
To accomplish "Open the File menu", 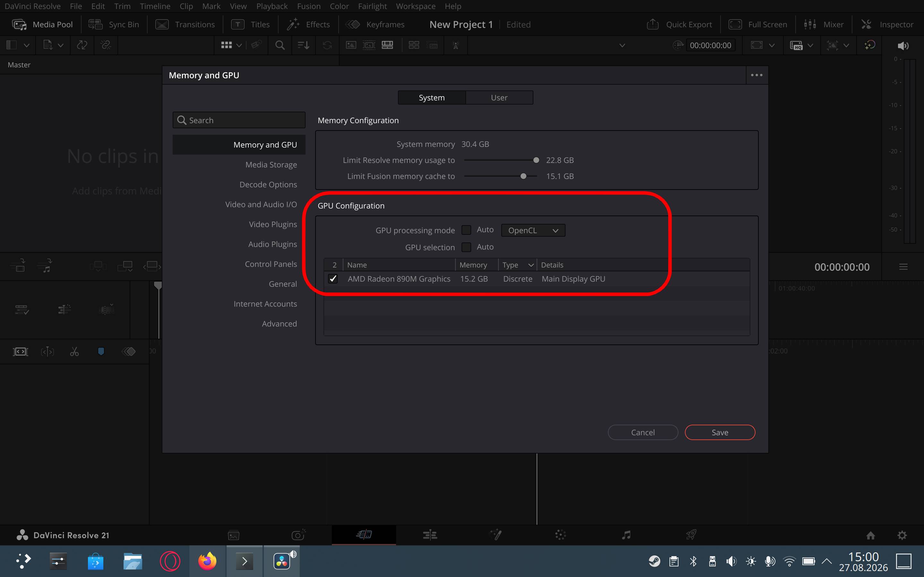I will pos(76,6).
